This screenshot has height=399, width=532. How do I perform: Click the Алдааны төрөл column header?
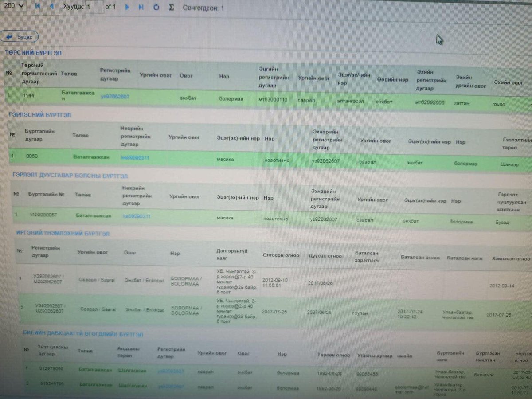tap(129, 352)
